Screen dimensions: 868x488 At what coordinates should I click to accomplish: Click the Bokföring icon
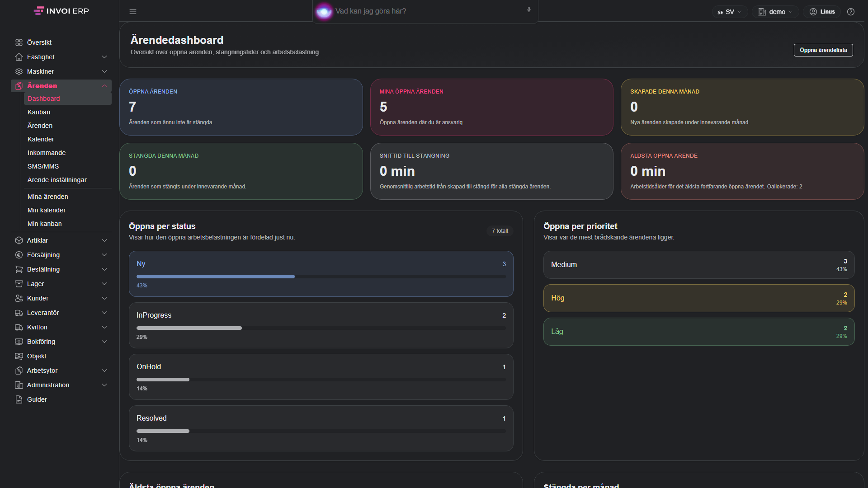click(19, 342)
